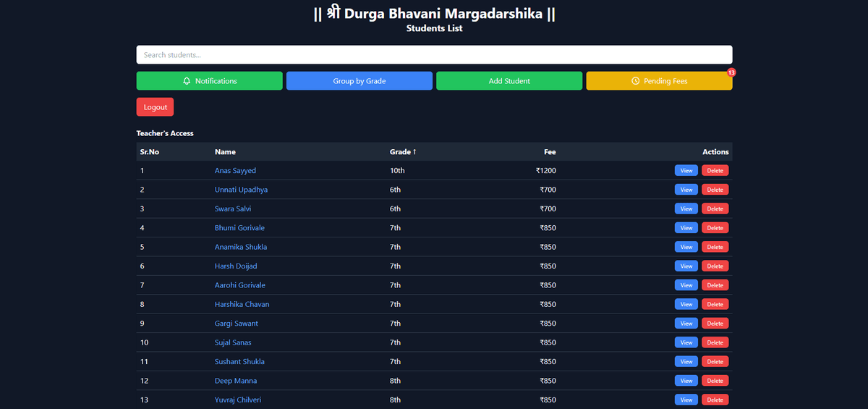
Task: Focus the Search students input field
Action: coord(434,55)
